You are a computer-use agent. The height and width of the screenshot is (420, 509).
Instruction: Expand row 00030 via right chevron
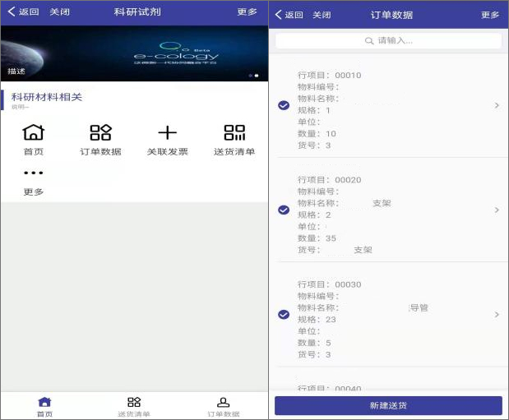[x=497, y=315]
